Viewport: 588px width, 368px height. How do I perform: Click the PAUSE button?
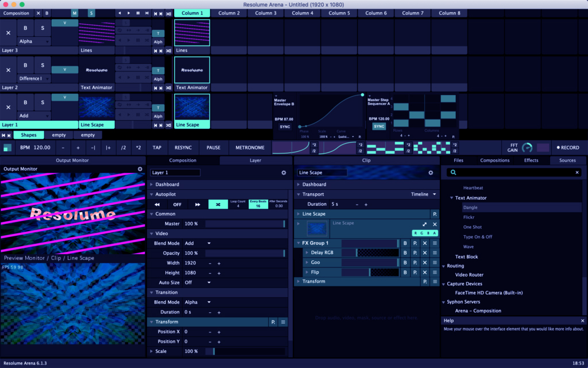(x=214, y=148)
